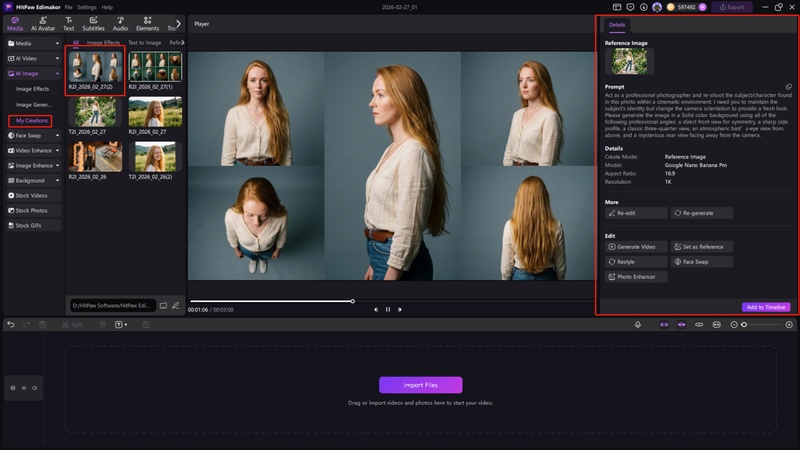Image resolution: width=800 pixels, height=450 pixels.
Task: Show more toolbar tabs with right chevron
Action: click(179, 23)
